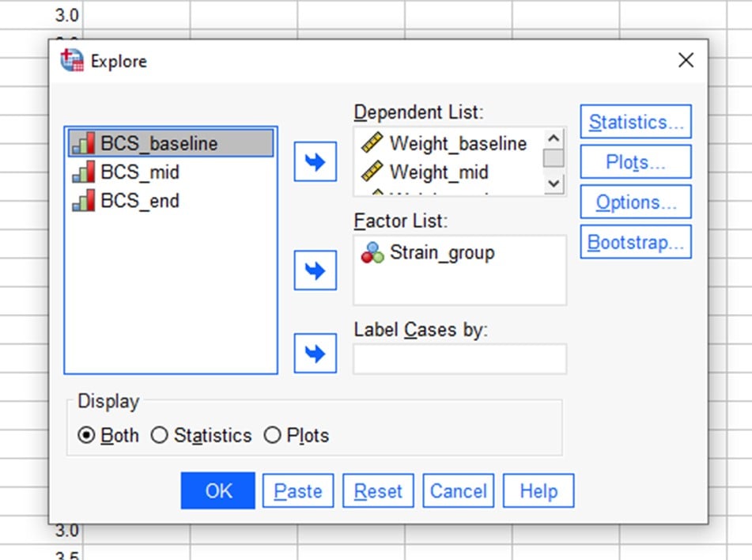This screenshot has width=752, height=560.
Task: Click the scale ruler icon beside Weight_baseline
Action: coord(372,143)
